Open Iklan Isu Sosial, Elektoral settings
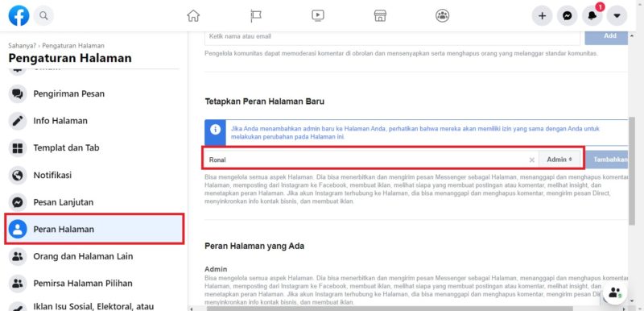644x311 pixels. click(x=94, y=306)
